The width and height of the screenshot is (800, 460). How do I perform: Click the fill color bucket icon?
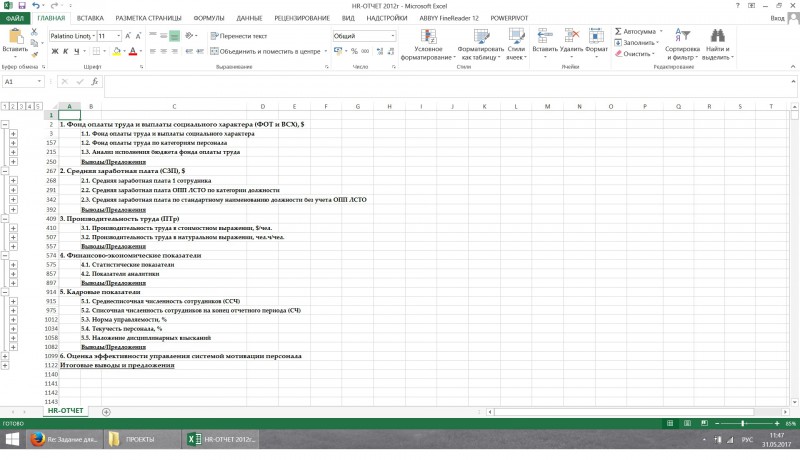click(117, 51)
